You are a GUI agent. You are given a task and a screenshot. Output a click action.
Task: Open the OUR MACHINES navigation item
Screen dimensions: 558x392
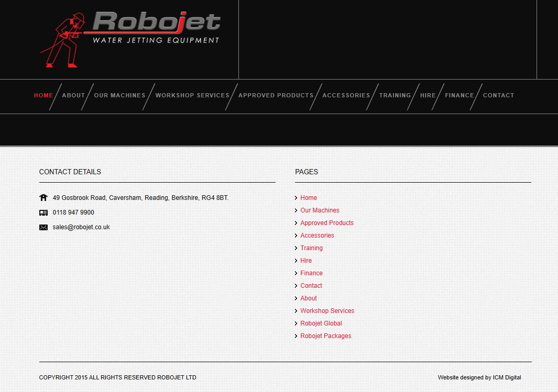click(119, 96)
